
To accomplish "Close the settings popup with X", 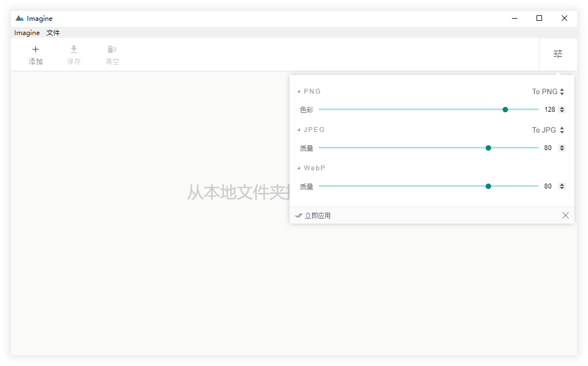I will 566,215.
